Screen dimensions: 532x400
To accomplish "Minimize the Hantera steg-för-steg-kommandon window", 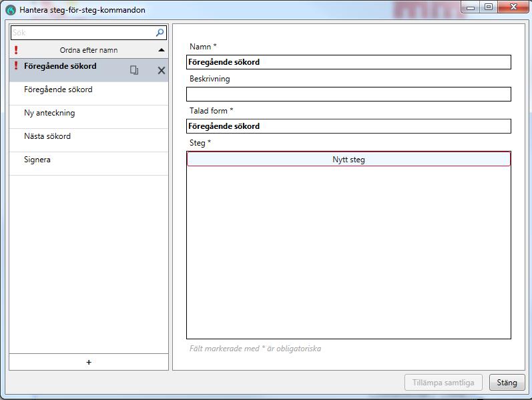I will 470,7.
